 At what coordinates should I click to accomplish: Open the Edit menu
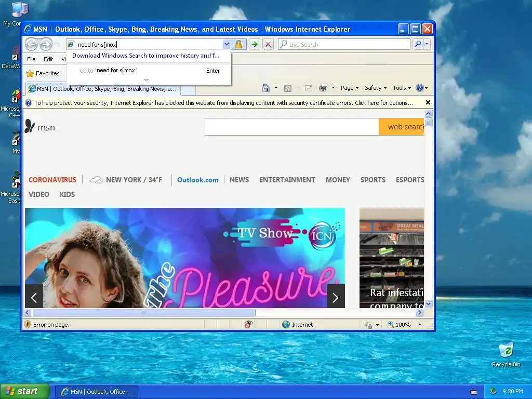pyautogui.click(x=48, y=59)
